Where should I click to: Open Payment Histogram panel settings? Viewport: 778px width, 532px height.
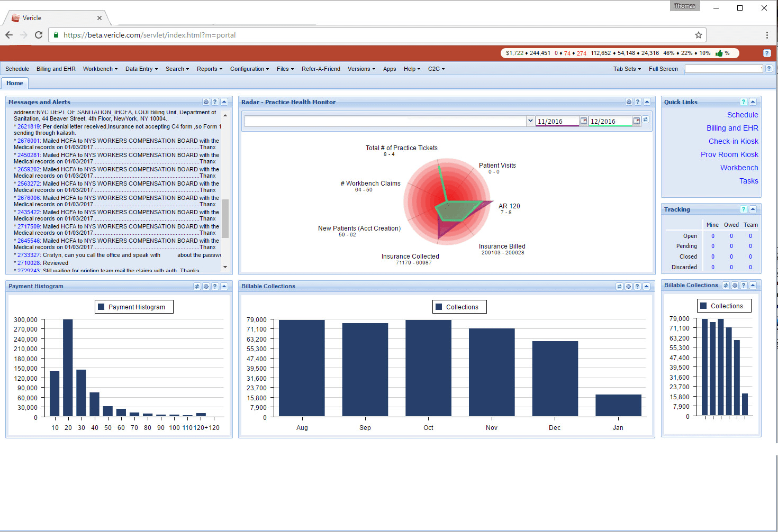pos(206,286)
